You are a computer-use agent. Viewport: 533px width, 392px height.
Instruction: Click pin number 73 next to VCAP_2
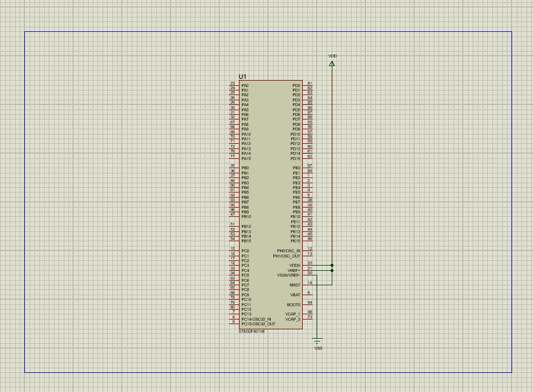(x=310, y=317)
